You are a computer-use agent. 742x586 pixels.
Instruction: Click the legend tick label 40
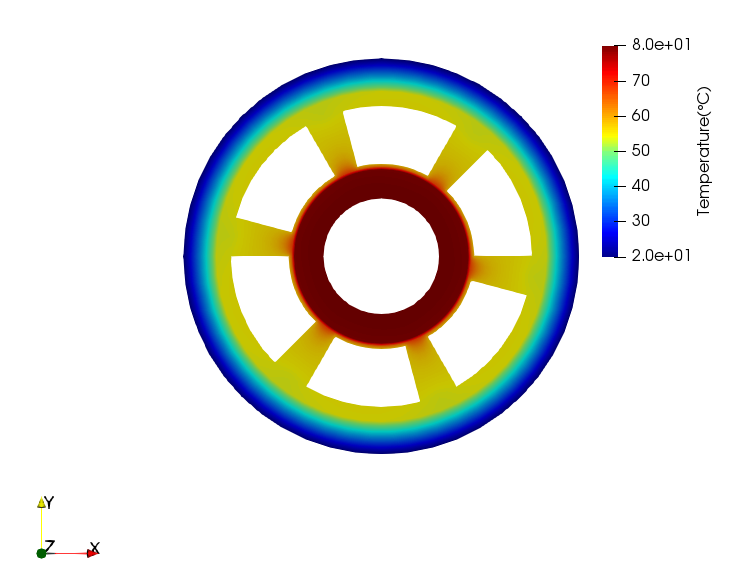pos(641,186)
